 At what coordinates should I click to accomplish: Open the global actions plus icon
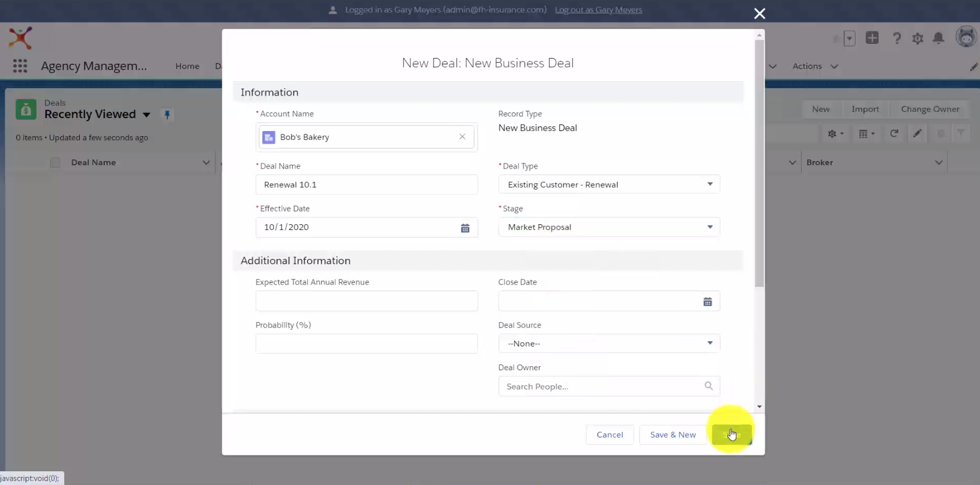(x=872, y=38)
